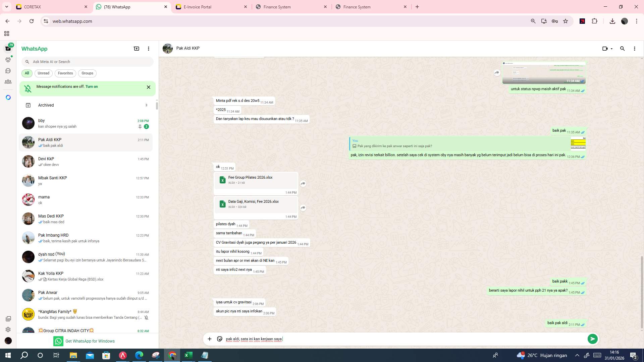The width and height of the screenshot is (644, 362).
Task: Forward the Fee Group Pilates 2026.xlsx file
Action: click(x=303, y=184)
